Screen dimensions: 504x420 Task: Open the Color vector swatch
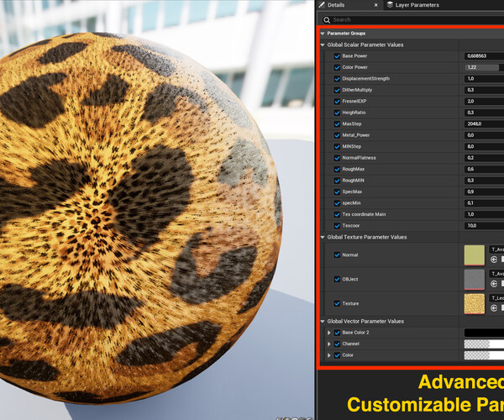pyautogui.click(x=484, y=355)
